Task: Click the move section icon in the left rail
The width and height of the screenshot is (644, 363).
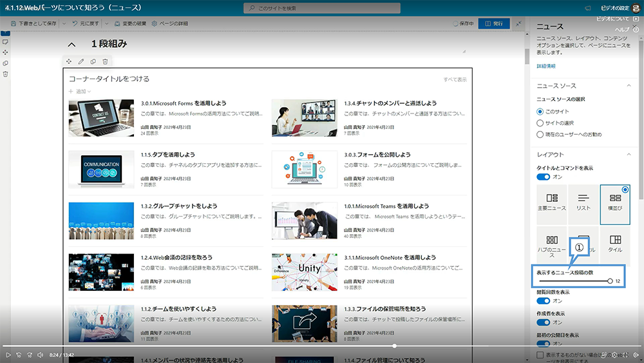Action: pos(5,52)
